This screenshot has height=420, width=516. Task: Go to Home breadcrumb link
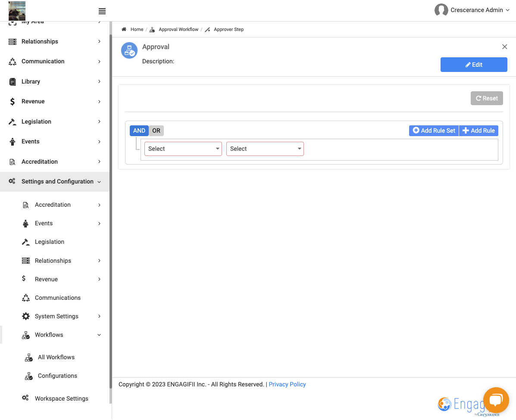point(137,29)
